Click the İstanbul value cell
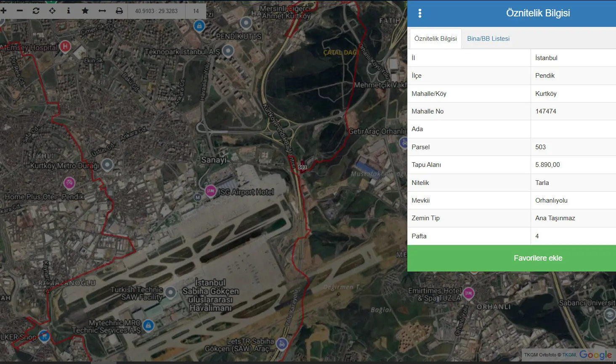The width and height of the screenshot is (616, 364). point(573,58)
